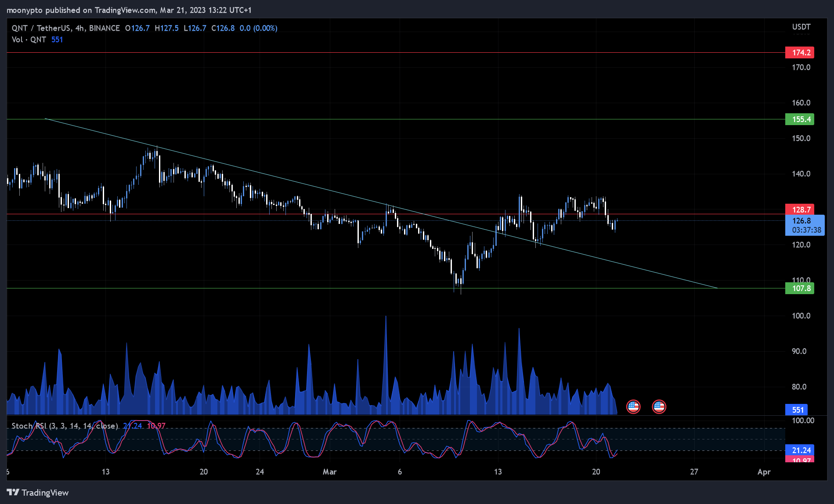Click the 155.4 green price label

point(800,119)
